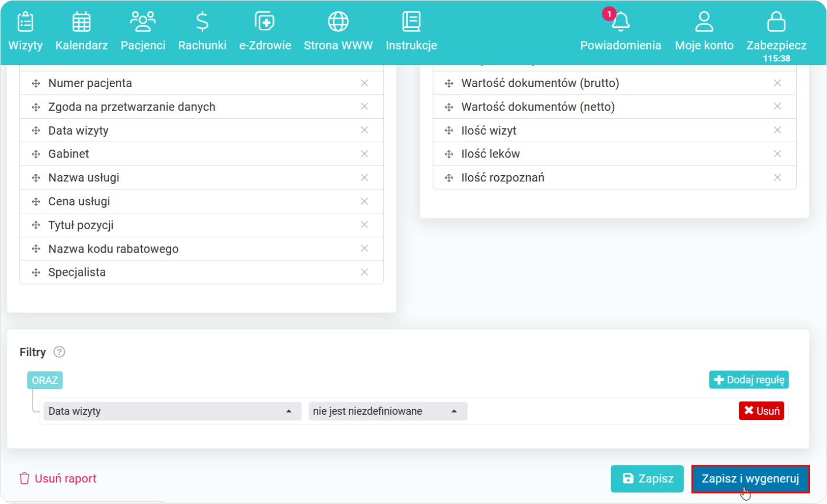Select the Gabinet column label
This screenshot has width=827, height=504.
coord(69,154)
